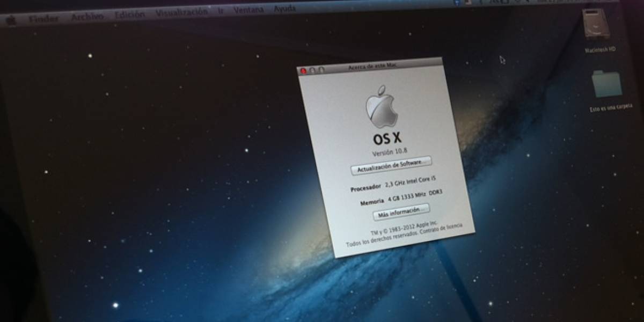Open the Visualización menu
Image resolution: width=644 pixels, height=322 pixels.
point(181,13)
